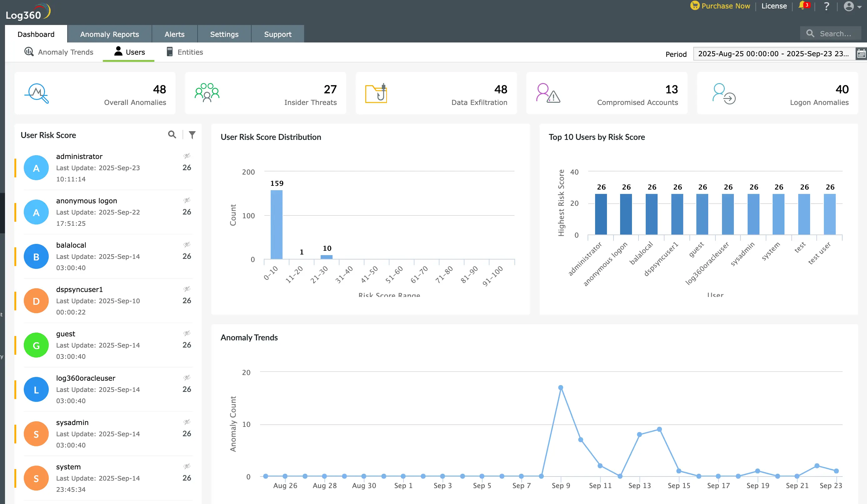Click the Insider Threats group icon
Image resolution: width=867 pixels, height=504 pixels.
coord(207,93)
